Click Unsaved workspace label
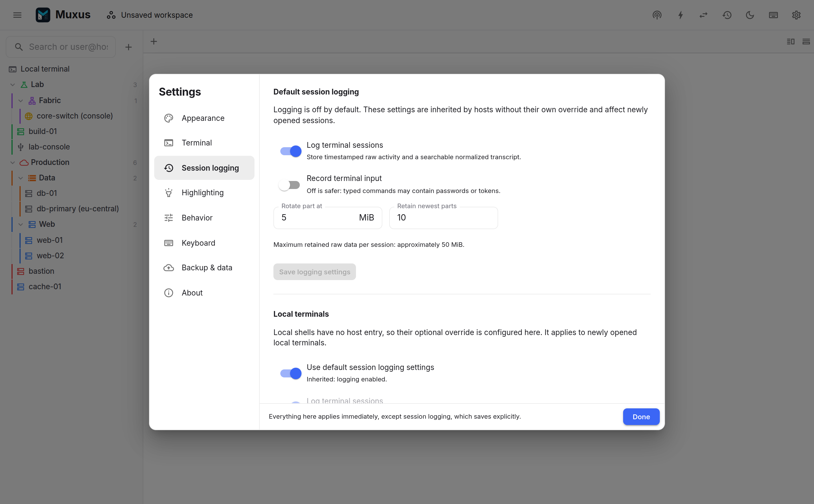This screenshot has height=504, width=814. pyautogui.click(x=157, y=15)
